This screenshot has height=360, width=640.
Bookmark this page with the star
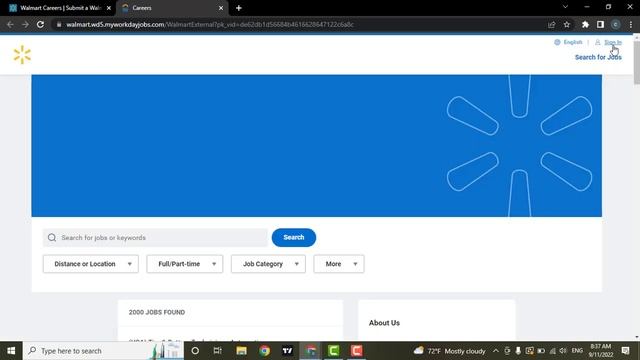click(x=567, y=24)
